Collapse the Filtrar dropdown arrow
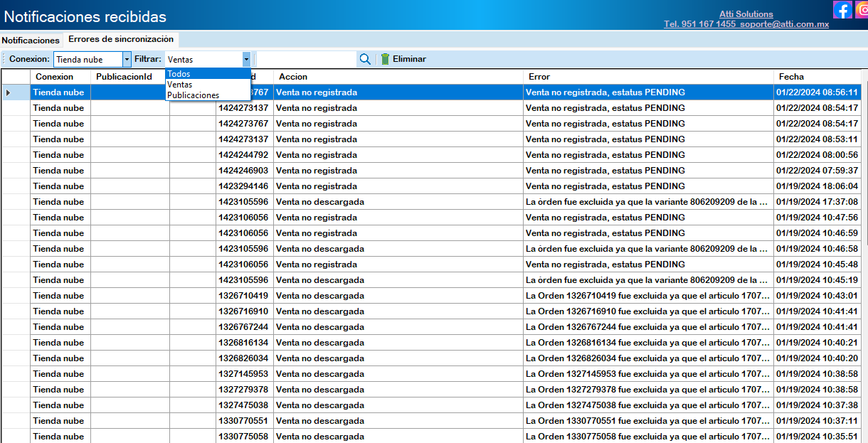Image resolution: width=868 pixels, height=443 pixels. click(x=246, y=59)
